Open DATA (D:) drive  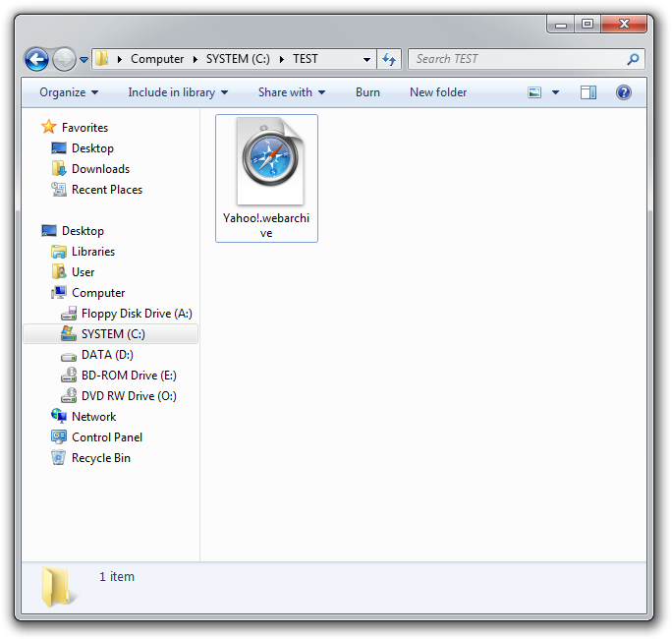click(107, 355)
